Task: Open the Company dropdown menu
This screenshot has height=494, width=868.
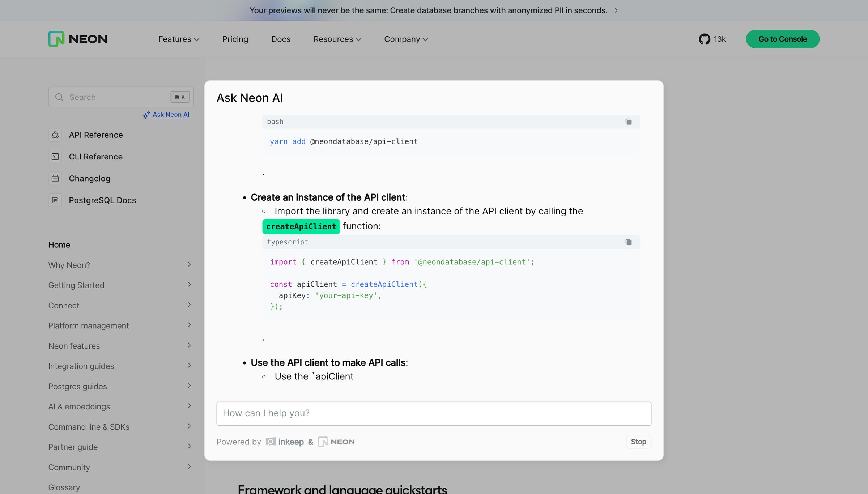Action: tap(406, 39)
